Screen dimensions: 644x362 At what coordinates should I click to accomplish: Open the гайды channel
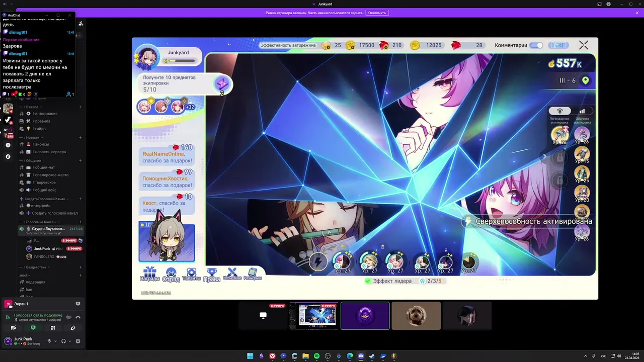(x=40, y=129)
